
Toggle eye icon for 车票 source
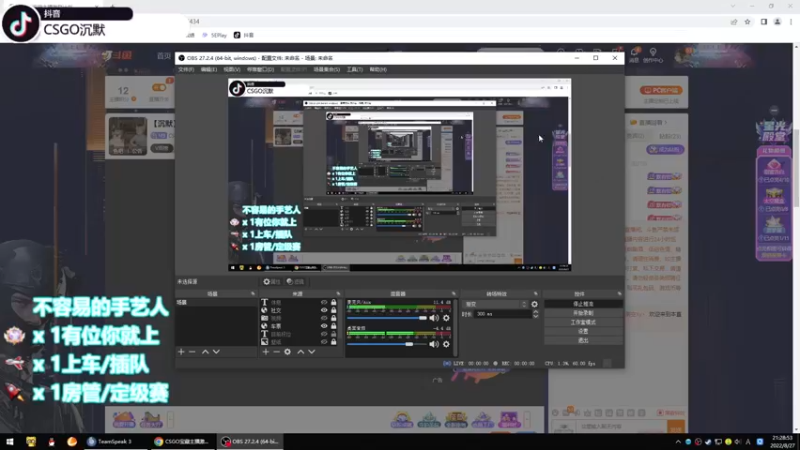324,326
